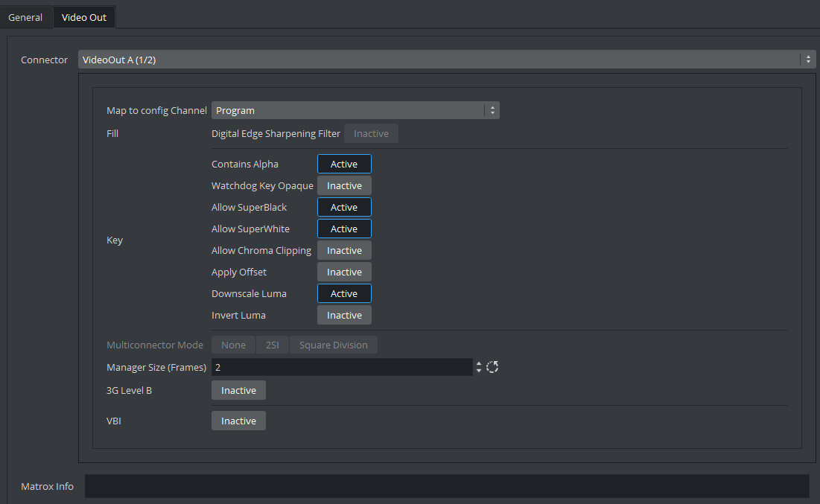
Task: Click the Manager Size frames input field
Action: 341,367
